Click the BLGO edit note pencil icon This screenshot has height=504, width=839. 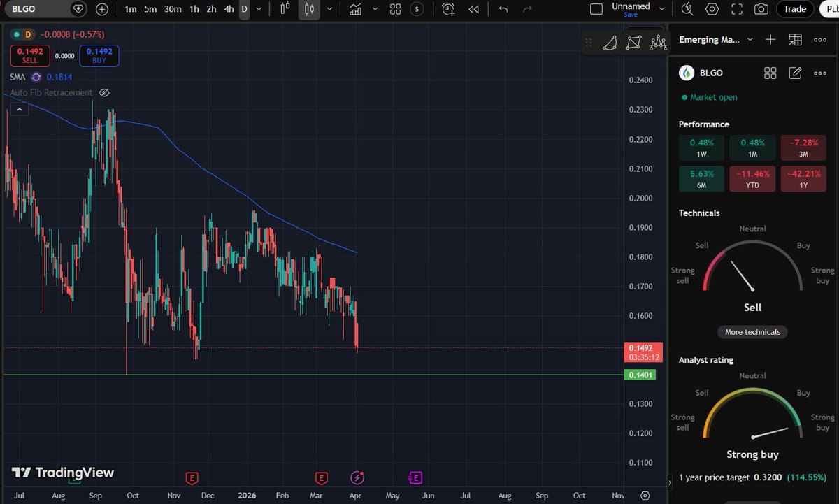click(795, 73)
